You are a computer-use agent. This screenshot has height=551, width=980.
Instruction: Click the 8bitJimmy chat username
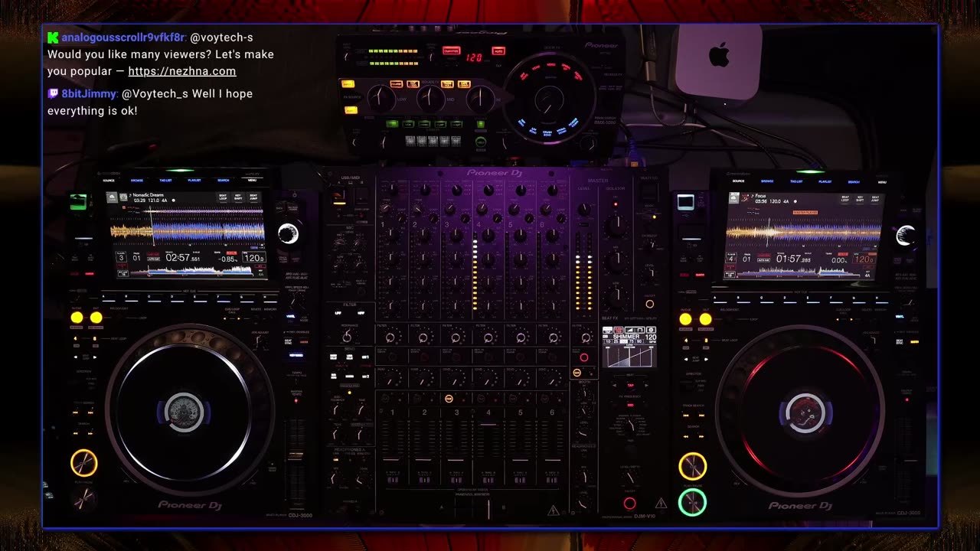pos(88,93)
